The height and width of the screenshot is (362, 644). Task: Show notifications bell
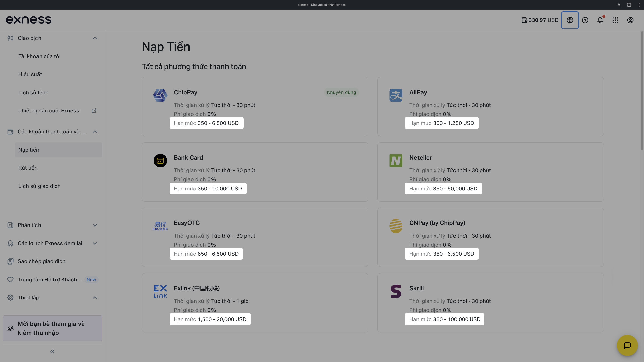[x=600, y=20]
